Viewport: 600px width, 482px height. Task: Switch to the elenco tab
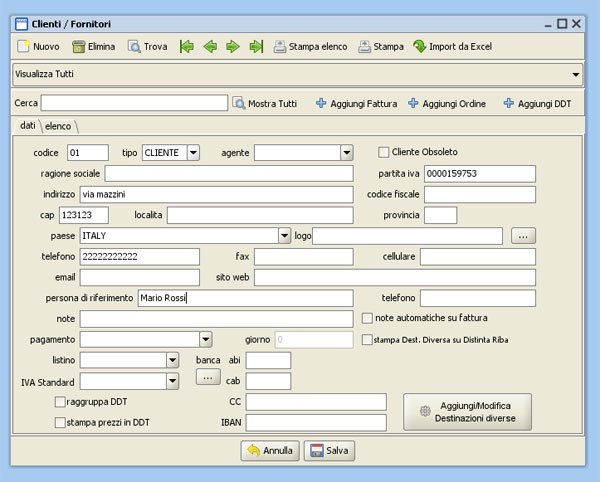[59, 126]
